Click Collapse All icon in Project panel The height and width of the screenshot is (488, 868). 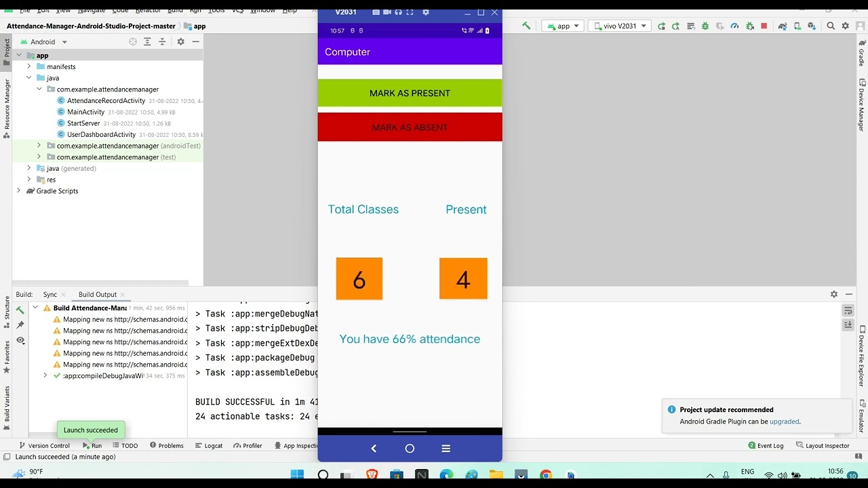click(162, 41)
